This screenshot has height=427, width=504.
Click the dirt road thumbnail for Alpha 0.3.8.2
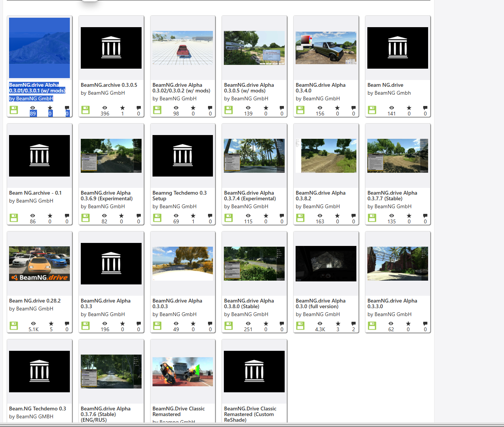click(x=326, y=156)
